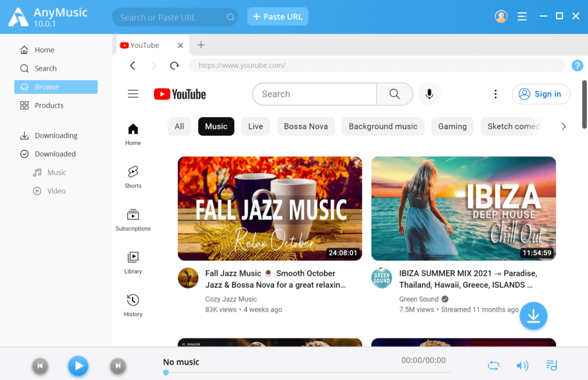
Task: Select the Bossa Nova chip
Action: [305, 126]
